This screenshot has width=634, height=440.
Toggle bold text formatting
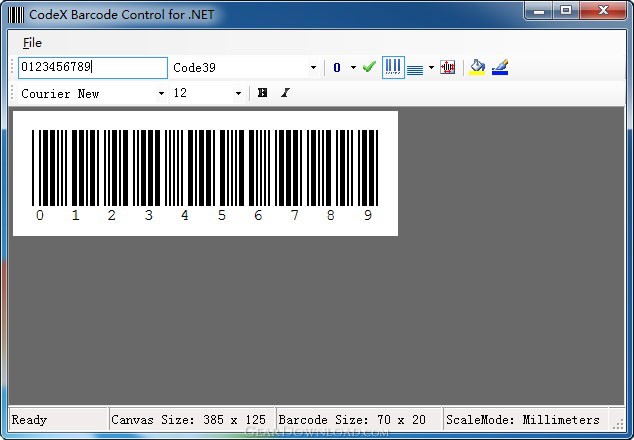pyautogui.click(x=262, y=93)
